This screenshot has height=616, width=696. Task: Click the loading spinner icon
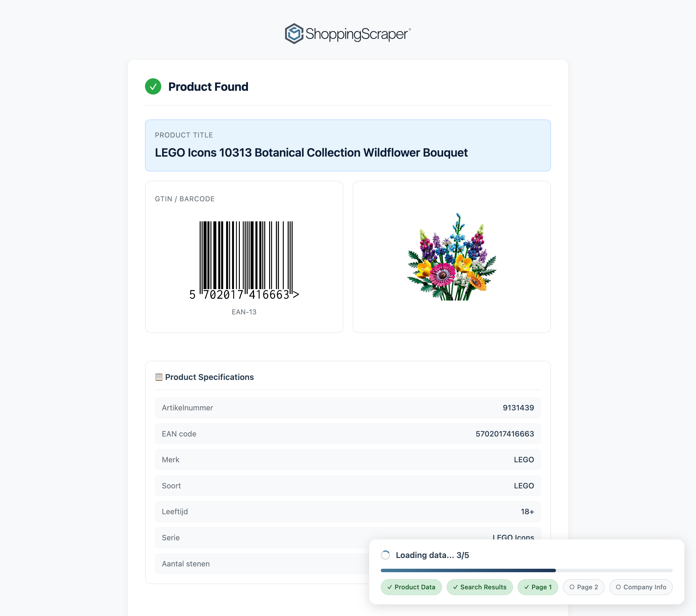click(385, 555)
